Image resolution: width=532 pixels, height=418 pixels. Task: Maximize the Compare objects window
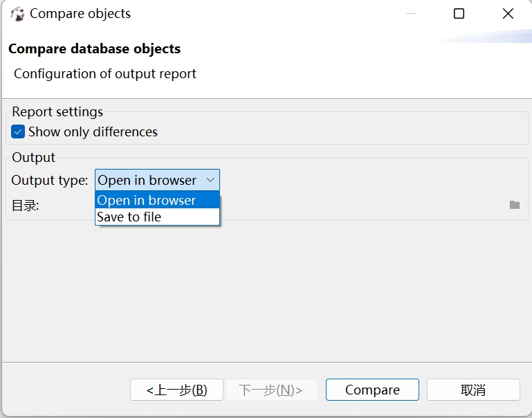[459, 14]
